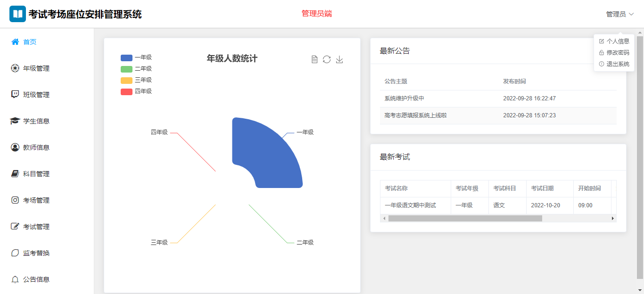Click the graduation cap icon for 学生信息
The width and height of the screenshot is (644, 294).
15,121
